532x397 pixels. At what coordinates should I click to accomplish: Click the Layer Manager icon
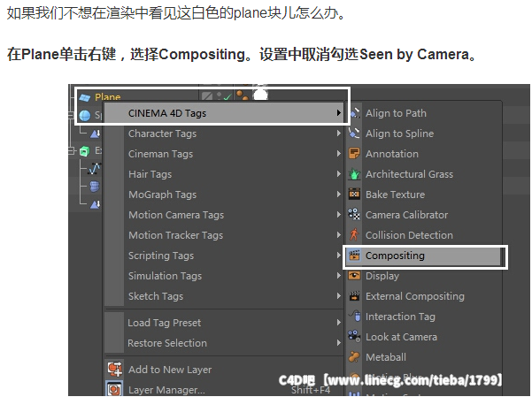(x=115, y=389)
